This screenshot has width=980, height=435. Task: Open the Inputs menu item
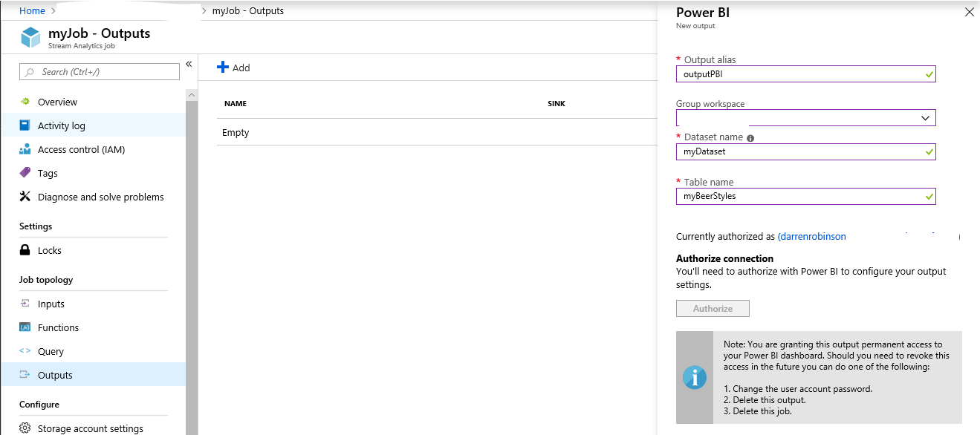51,304
